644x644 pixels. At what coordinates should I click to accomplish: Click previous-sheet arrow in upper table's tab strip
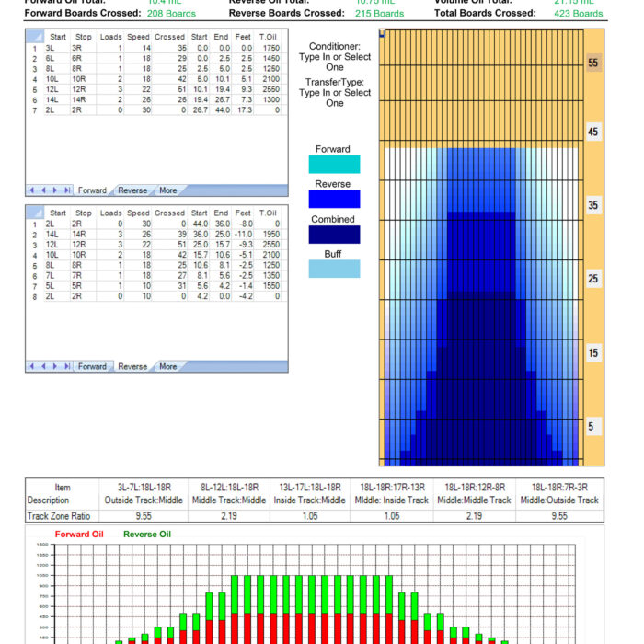[43, 190]
